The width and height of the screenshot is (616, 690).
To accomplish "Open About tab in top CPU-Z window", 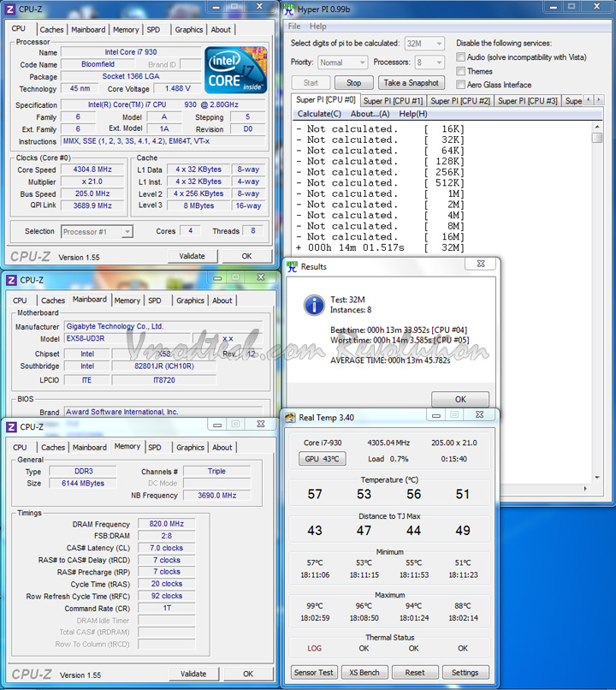I will (x=221, y=29).
